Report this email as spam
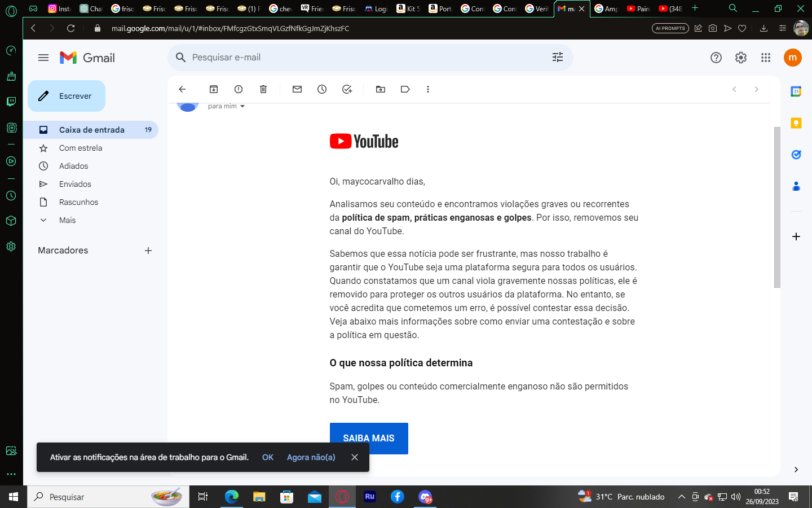 pyautogui.click(x=239, y=89)
